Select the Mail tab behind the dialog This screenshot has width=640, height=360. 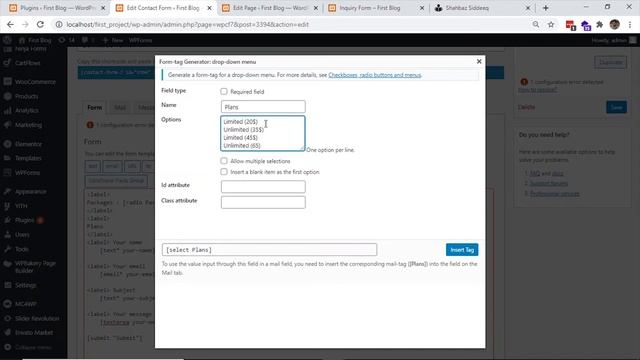(x=120, y=107)
